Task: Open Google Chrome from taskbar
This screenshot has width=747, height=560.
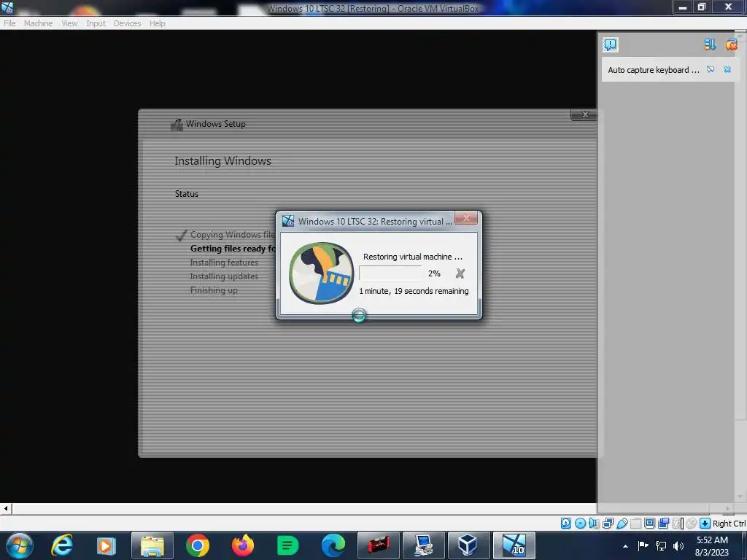Action: point(197,545)
